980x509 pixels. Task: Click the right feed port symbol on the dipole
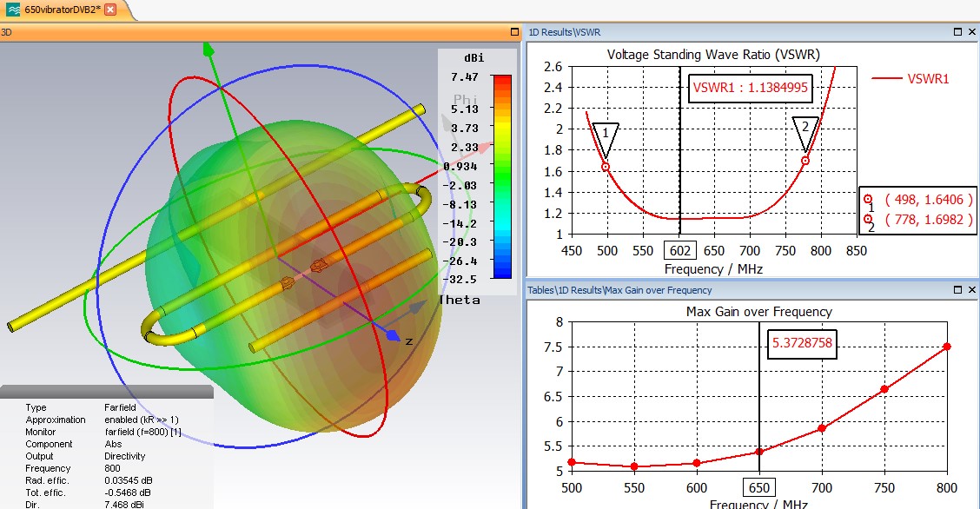pyautogui.click(x=319, y=266)
